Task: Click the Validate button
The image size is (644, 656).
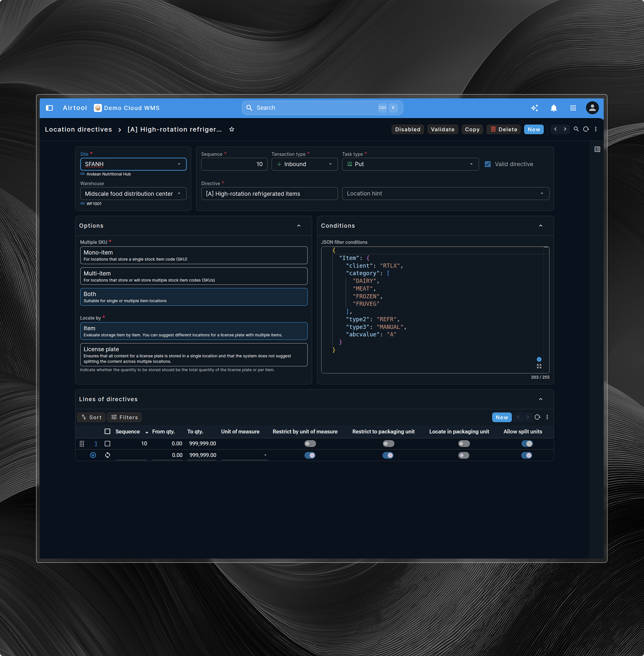Action: pyautogui.click(x=442, y=130)
